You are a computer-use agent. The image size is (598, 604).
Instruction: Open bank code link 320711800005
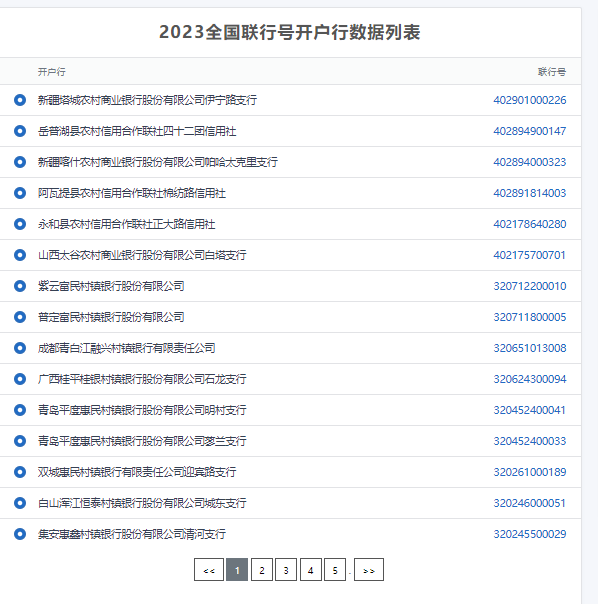pos(530,317)
